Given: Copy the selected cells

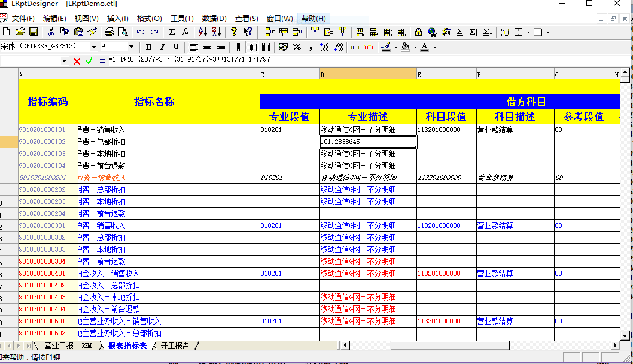Looking at the screenshot, I should (65, 32).
